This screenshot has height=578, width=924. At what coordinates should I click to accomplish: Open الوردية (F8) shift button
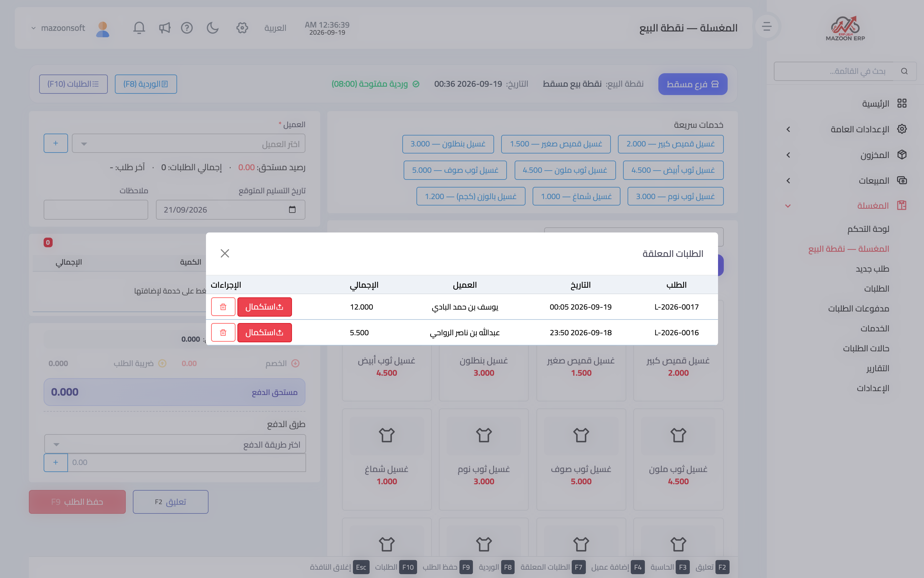tap(145, 84)
